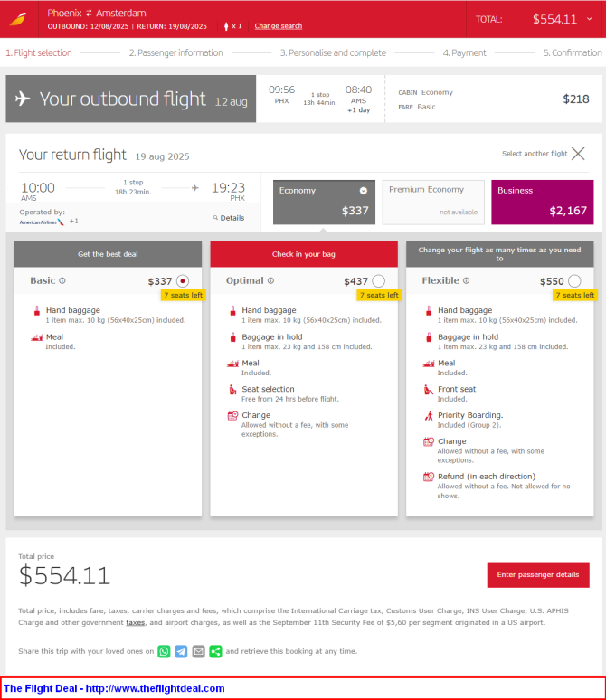Click the green share link icon
Viewport: 606px width, 700px height.
(x=215, y=652)
